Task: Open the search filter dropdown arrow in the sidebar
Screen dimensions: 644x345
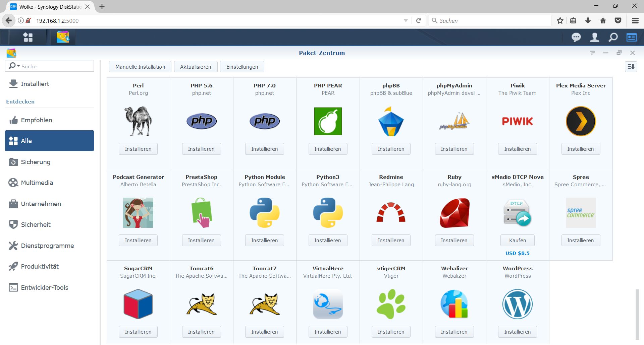Action: point(18,66)
